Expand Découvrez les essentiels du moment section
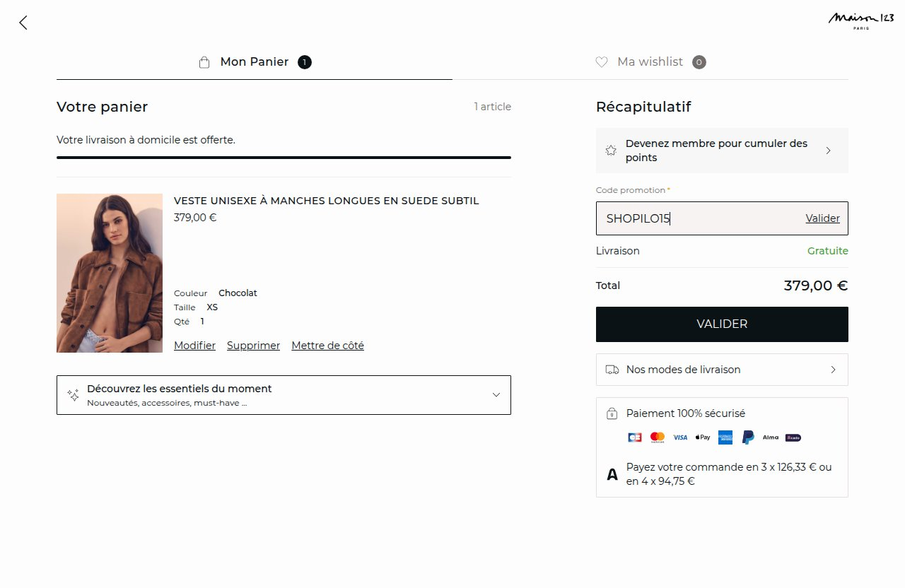 pyautogui.click(x=284, y=395)
